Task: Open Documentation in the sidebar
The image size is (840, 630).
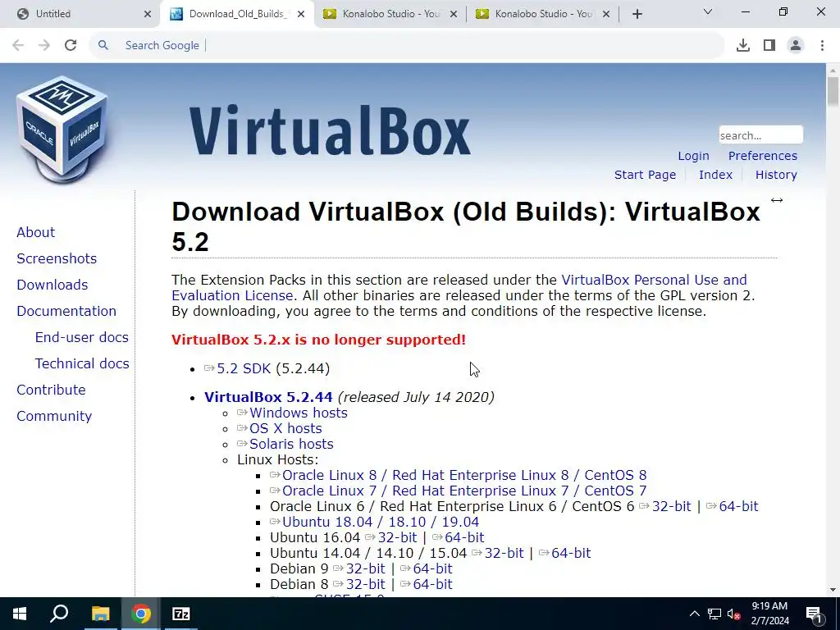Action: (x=66, y=311)
